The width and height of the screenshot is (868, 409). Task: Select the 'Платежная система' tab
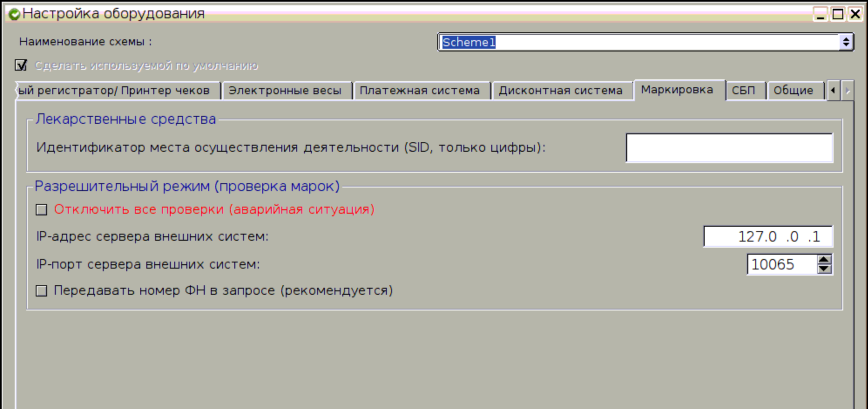coord(422,91)
